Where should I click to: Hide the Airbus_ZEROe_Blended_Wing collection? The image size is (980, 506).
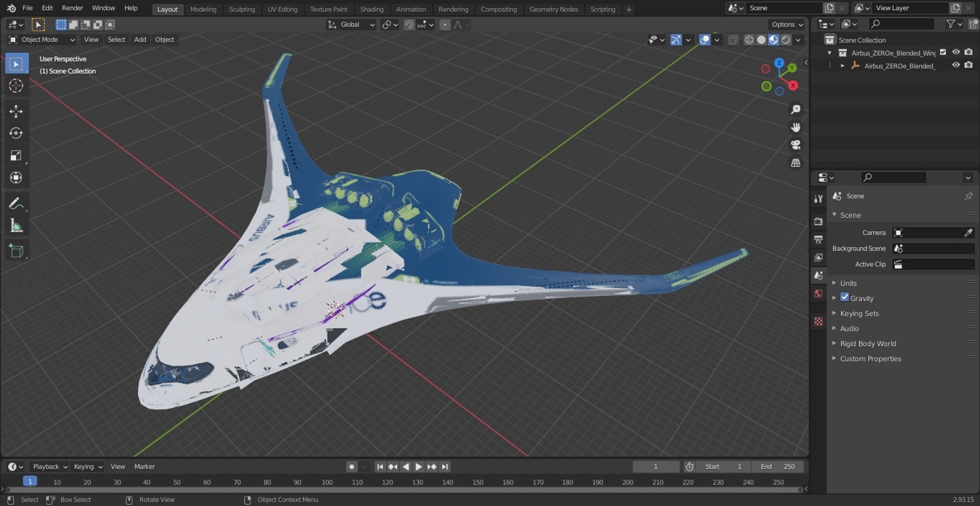pos(956,52)
